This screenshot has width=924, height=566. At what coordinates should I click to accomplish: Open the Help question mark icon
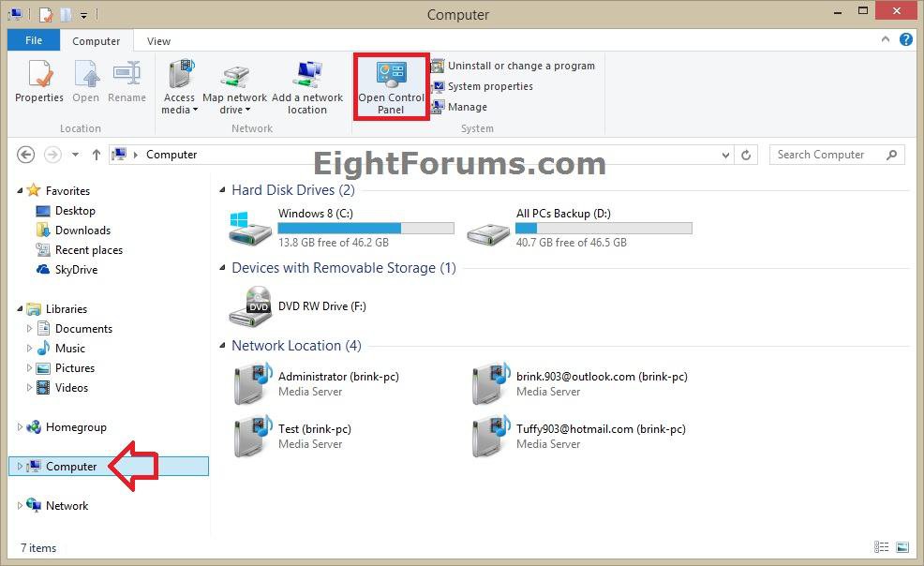[x=906, y=39]
